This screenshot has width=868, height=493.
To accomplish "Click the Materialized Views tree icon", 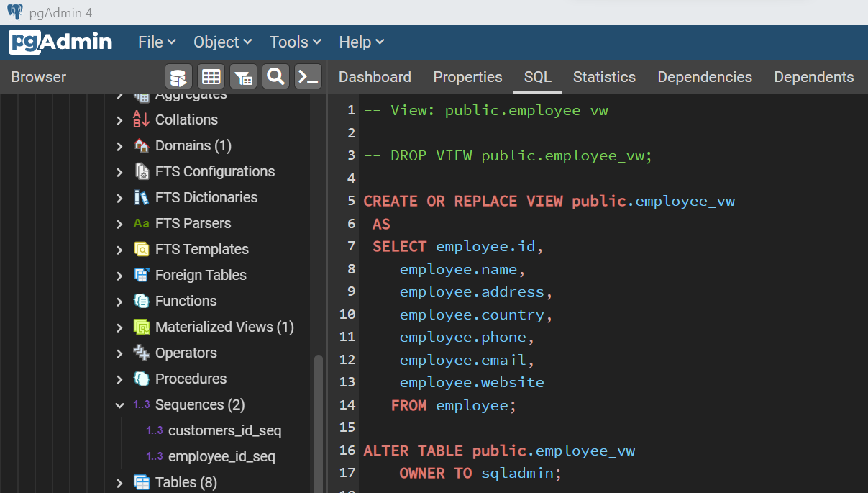I will [x=142, y=327].
